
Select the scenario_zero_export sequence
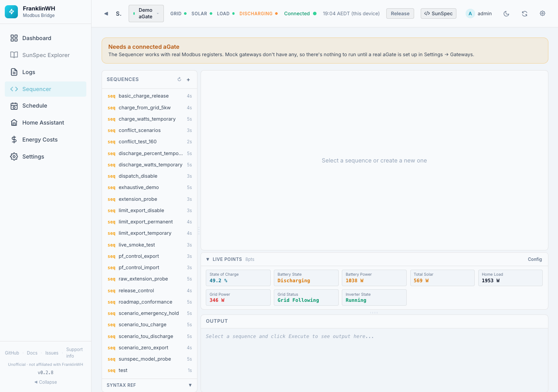tap(150, 348)
